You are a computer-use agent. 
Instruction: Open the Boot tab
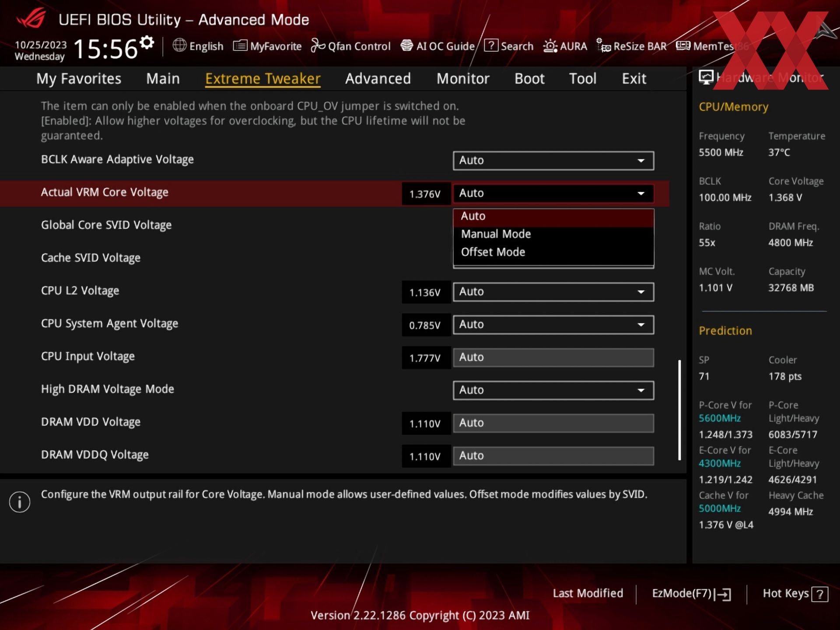pos(529,79)
